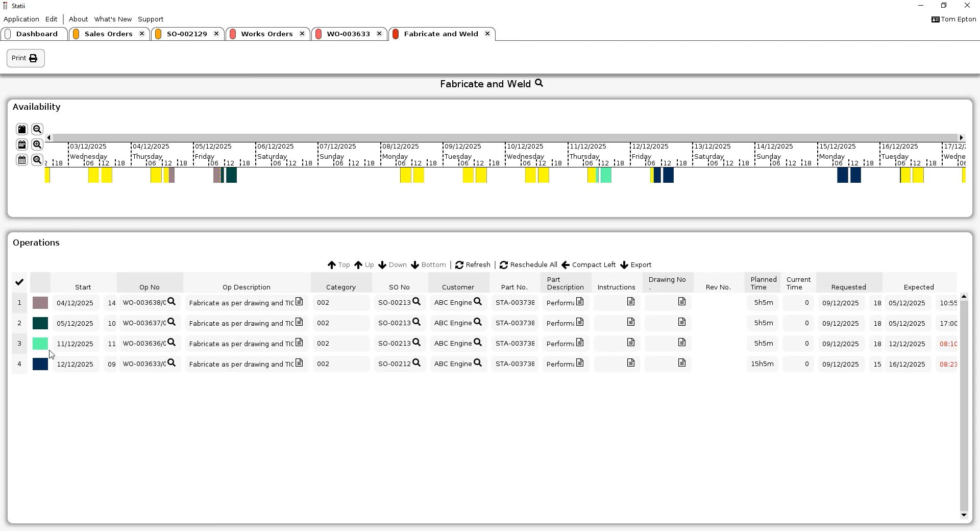The height and width of the screenshot is (531, 980).
Task: Open instructions document icon for WO-003636
Action: 631,343
